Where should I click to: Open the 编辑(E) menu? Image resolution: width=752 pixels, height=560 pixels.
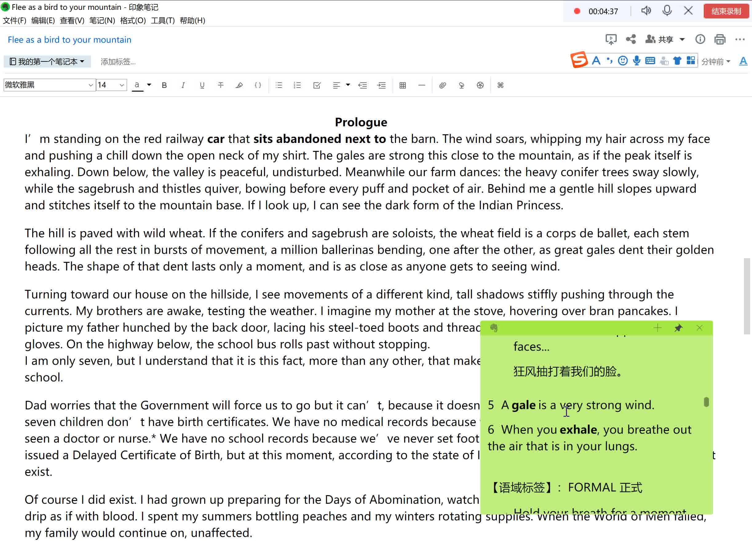point(43,20)
